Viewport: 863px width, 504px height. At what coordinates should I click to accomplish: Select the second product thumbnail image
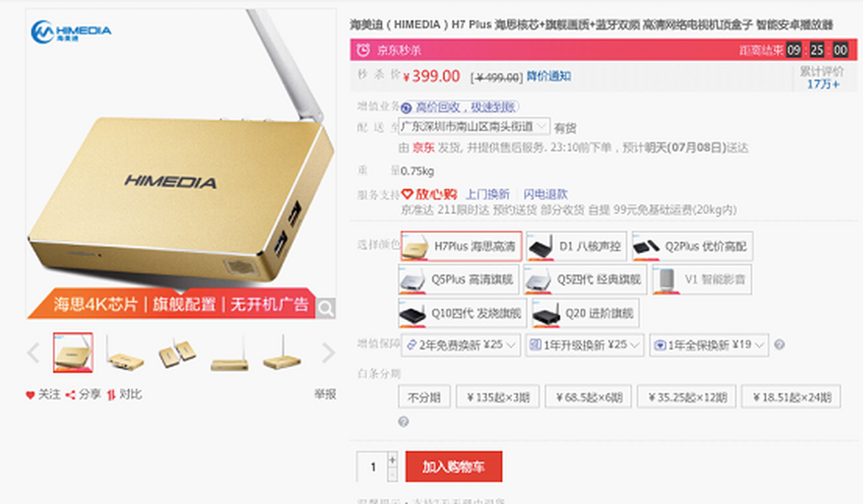tap(125, 353)
